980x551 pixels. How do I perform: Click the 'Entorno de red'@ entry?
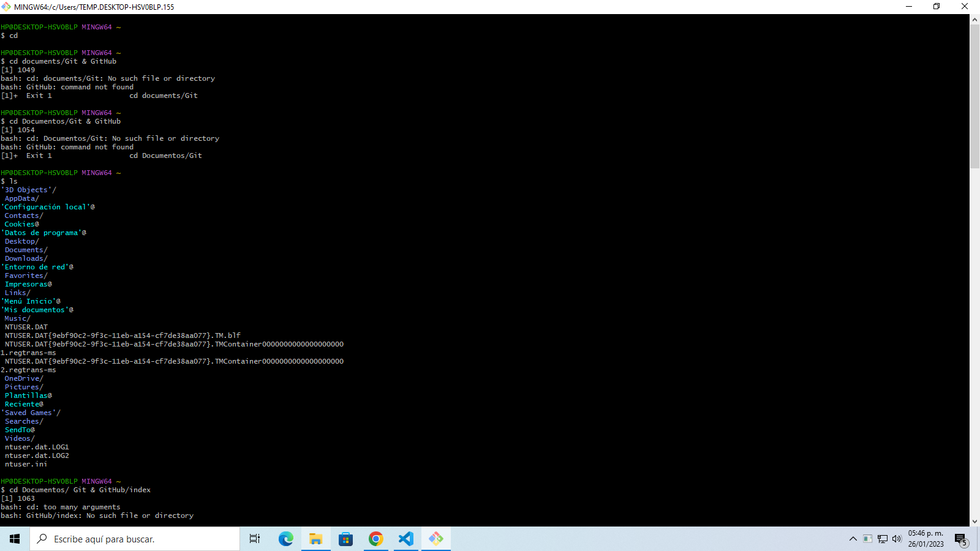pos(37,267)
